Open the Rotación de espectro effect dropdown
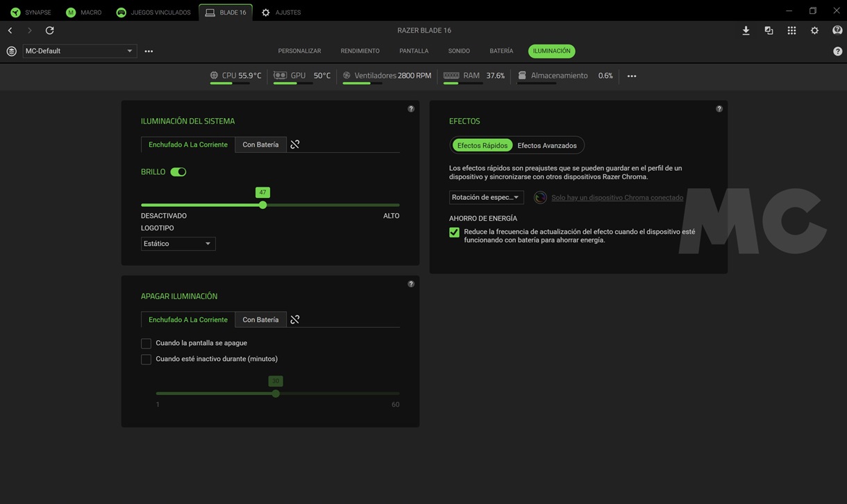This screenshot has width=847, height=504. coord(486,198)
